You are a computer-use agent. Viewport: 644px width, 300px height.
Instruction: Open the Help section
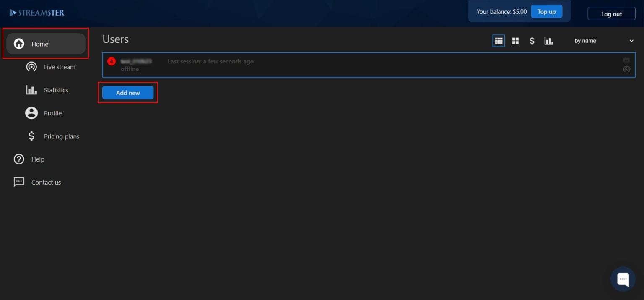click(x=37, y=159)
